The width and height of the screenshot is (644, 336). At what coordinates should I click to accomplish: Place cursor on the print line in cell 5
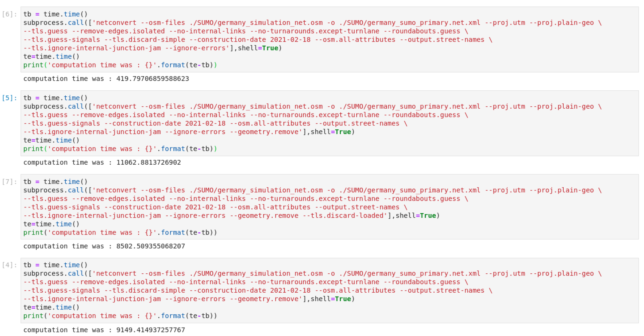tap(120, 149)
